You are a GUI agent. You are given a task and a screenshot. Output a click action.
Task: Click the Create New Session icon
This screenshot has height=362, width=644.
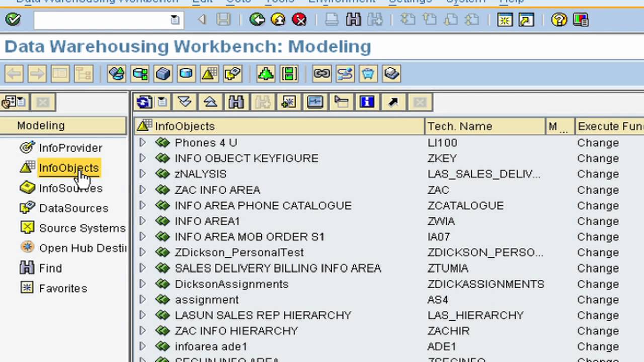pyautogui.click(x=505, y=20)
